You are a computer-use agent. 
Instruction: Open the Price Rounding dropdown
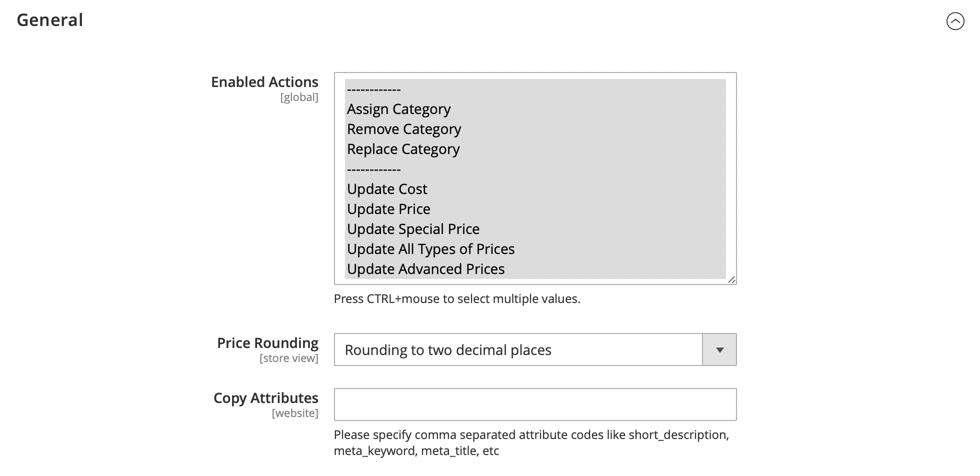pyautogui.click(x=535, y=349)
